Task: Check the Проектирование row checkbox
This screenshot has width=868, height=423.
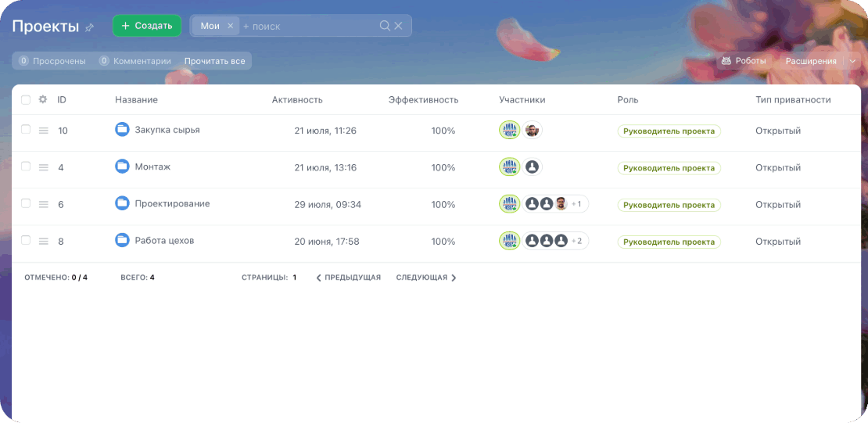Action: click(x=26, y=203)
